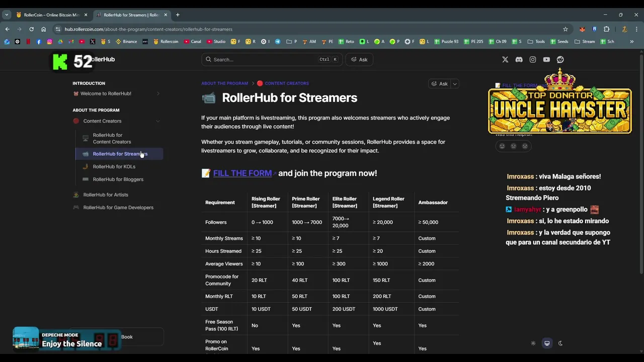
Task: Open a new browser tab
Action: coord(178,15)
